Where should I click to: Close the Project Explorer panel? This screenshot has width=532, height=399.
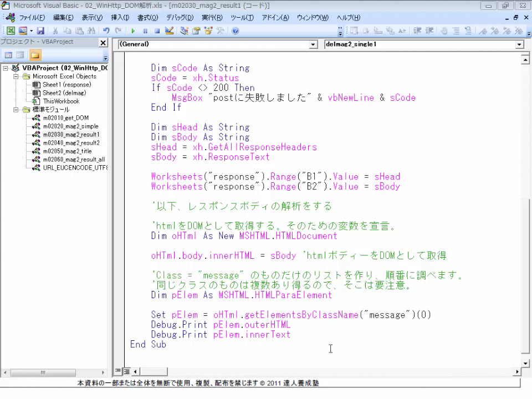pos(103,43)
